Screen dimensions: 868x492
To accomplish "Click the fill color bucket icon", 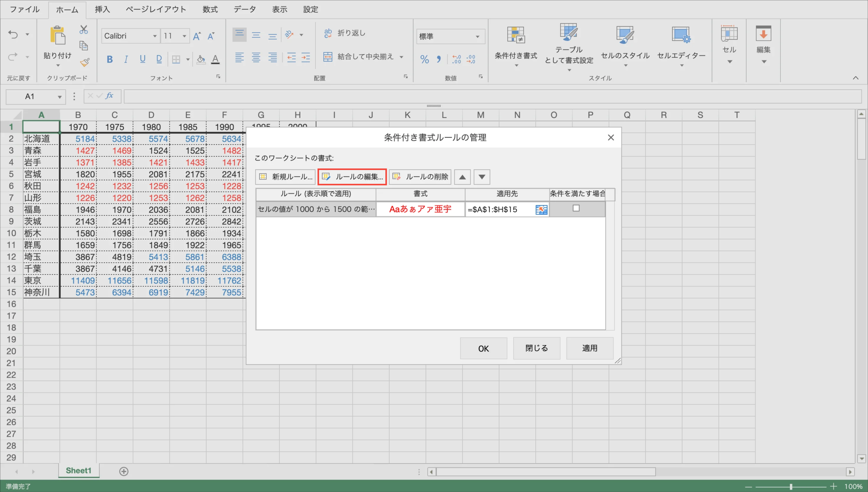I will (201, 59).
